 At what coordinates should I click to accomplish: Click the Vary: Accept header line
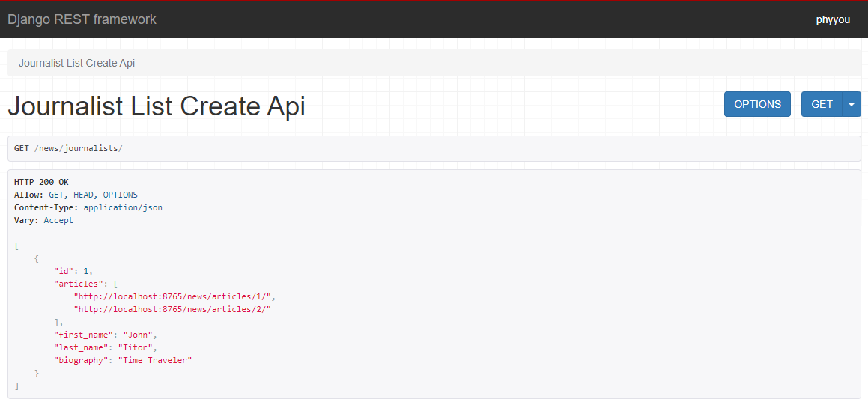(x=43, y=220)
